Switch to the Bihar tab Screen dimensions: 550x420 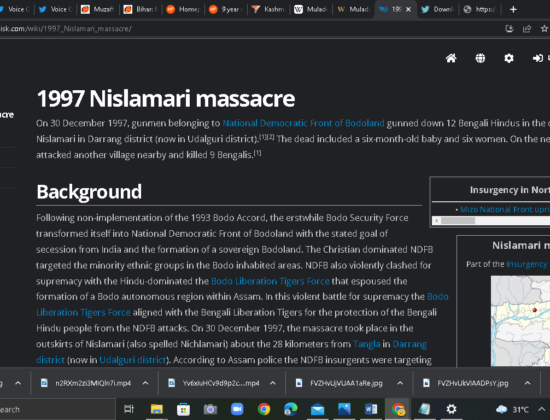141,9
